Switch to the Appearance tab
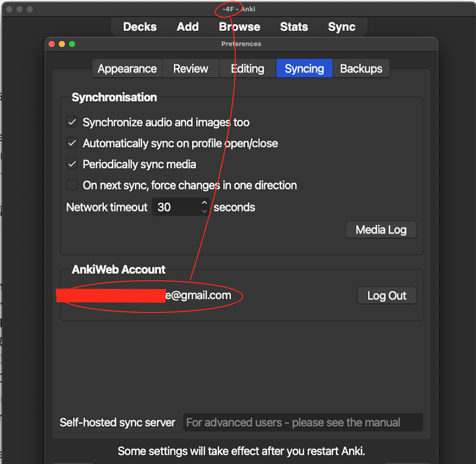The height and width of the screenshot is (464, 476). pyautogui.click(x=127, y=69)
